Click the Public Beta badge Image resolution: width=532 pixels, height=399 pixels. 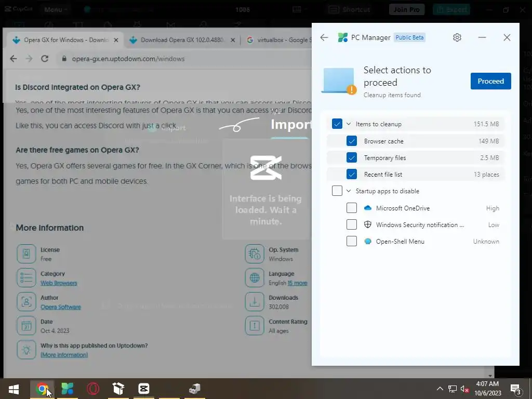pos(409,37)
